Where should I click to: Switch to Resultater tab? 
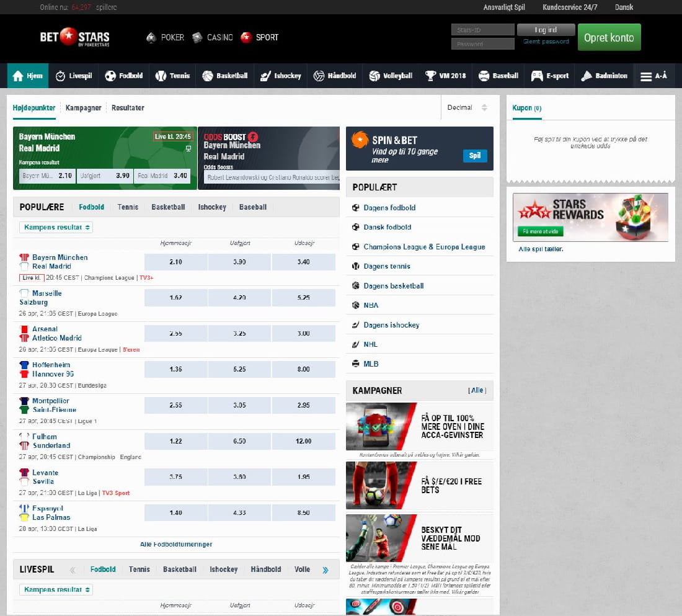(x=128, y=107)
